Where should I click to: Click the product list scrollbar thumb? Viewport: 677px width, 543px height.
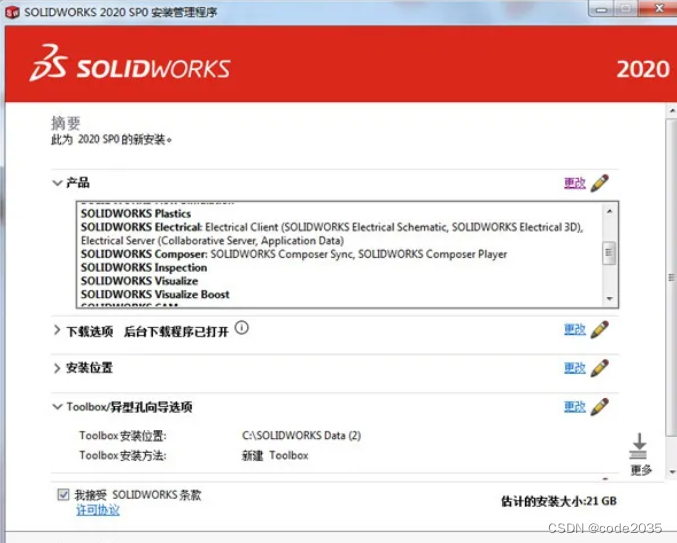pos(609,253)
